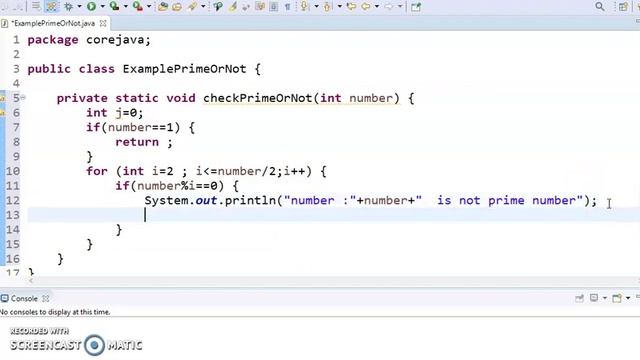Toggle Block Selection mode icon
This screenshot has height=360, width=640.
point(273,7)
